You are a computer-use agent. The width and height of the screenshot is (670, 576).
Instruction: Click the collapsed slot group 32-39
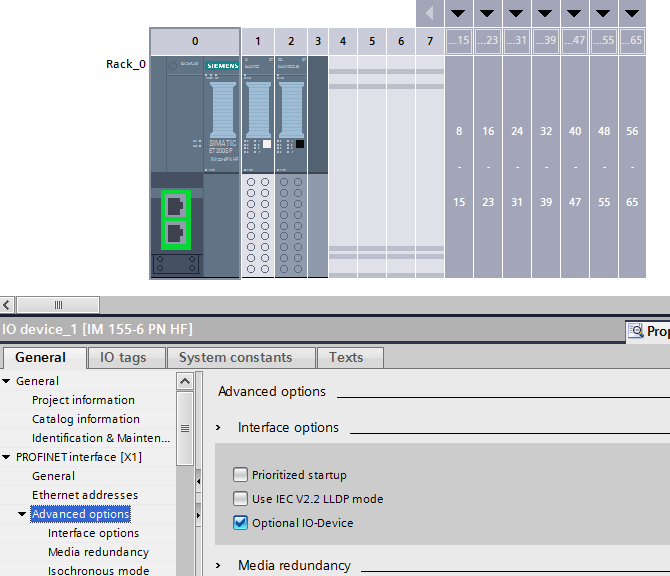(546, 167)
